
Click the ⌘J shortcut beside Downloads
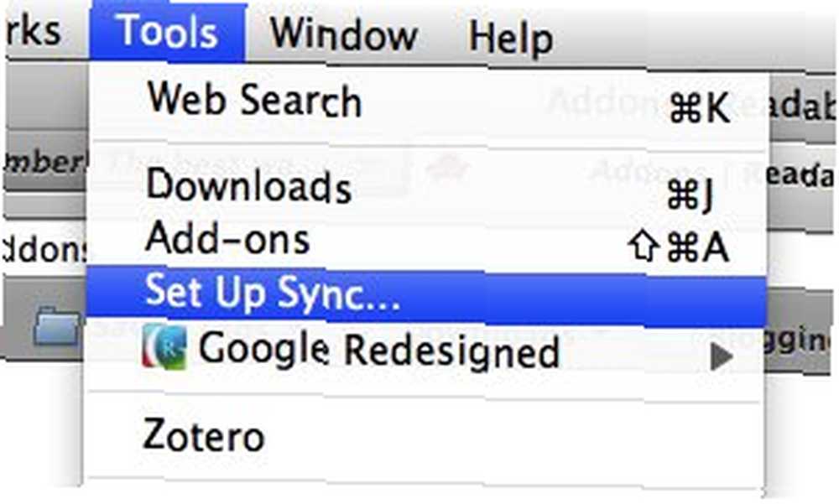(x=690, y=194)
